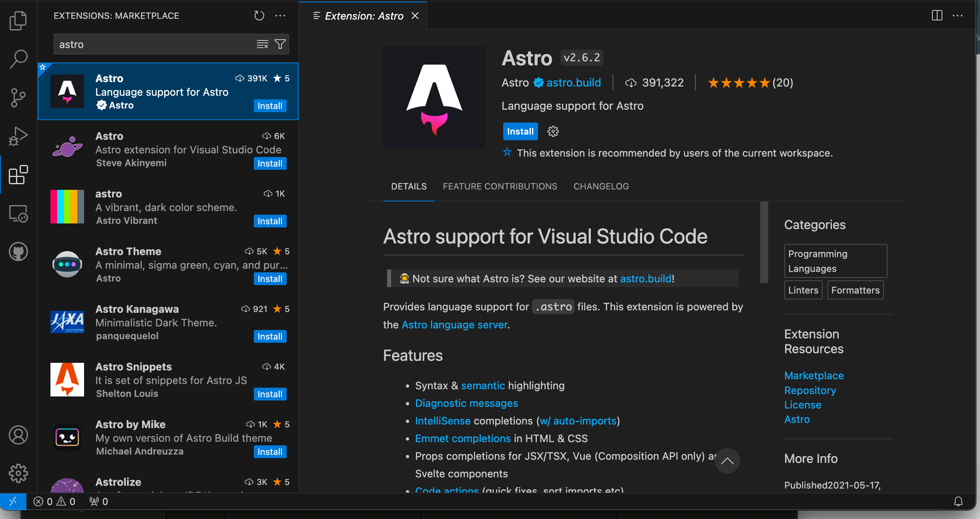
Task: Open the Accounts menu icon
Action: 18,435
